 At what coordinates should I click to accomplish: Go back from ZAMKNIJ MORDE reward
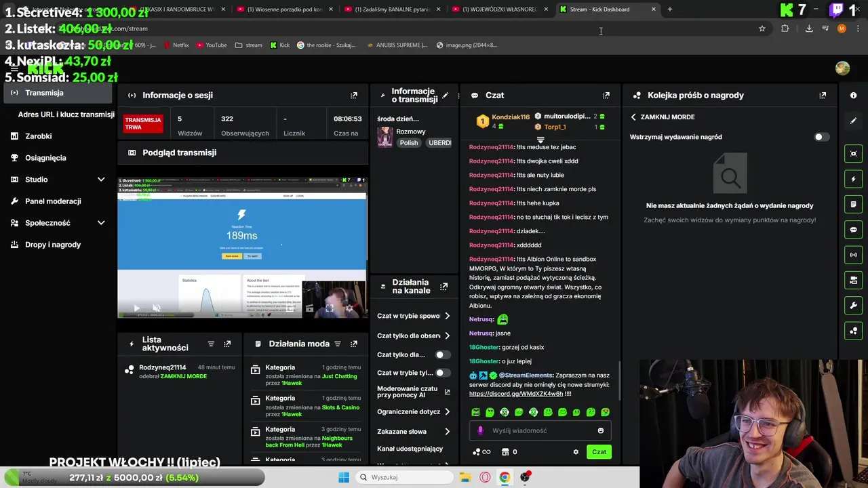point(633,117)
